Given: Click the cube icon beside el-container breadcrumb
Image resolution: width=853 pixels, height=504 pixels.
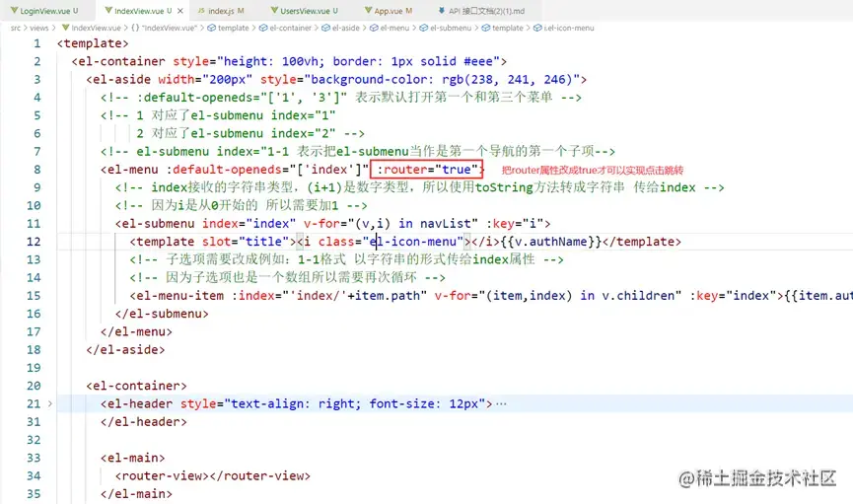Looking at the screenshot, I should click(x=263, y=28).
